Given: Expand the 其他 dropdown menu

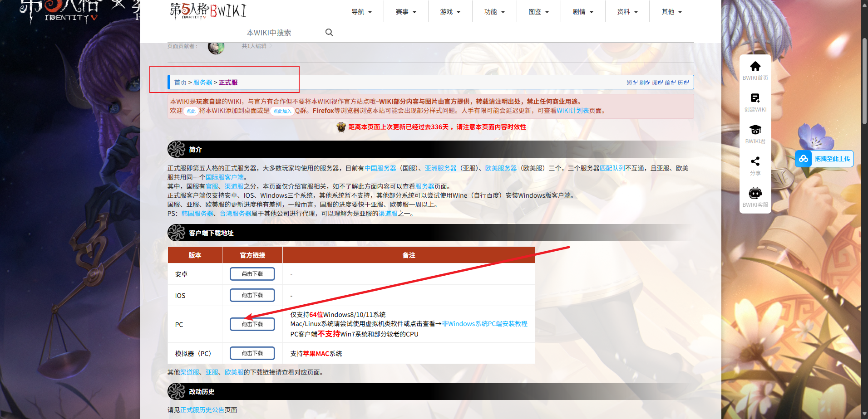Looking at the screenshot, I should click(x=672, y=12).
